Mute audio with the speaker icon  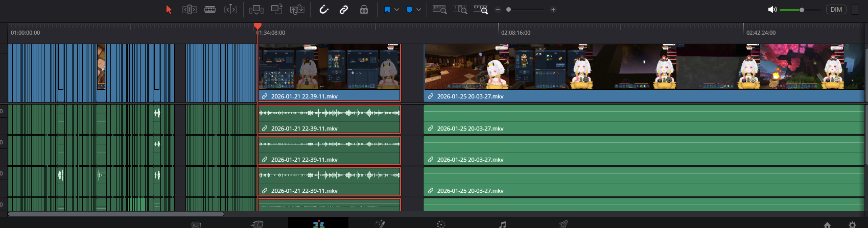772,10
